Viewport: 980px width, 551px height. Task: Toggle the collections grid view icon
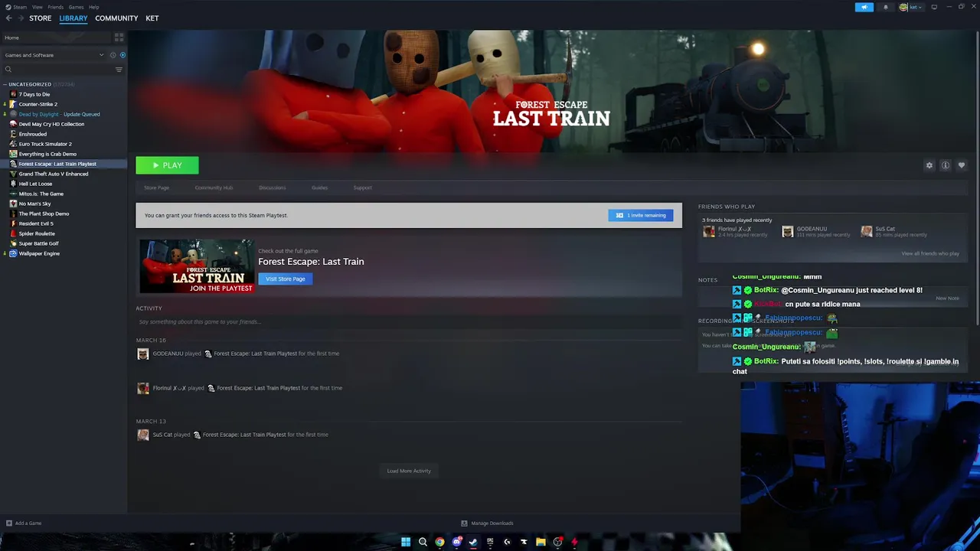point(119,37)
